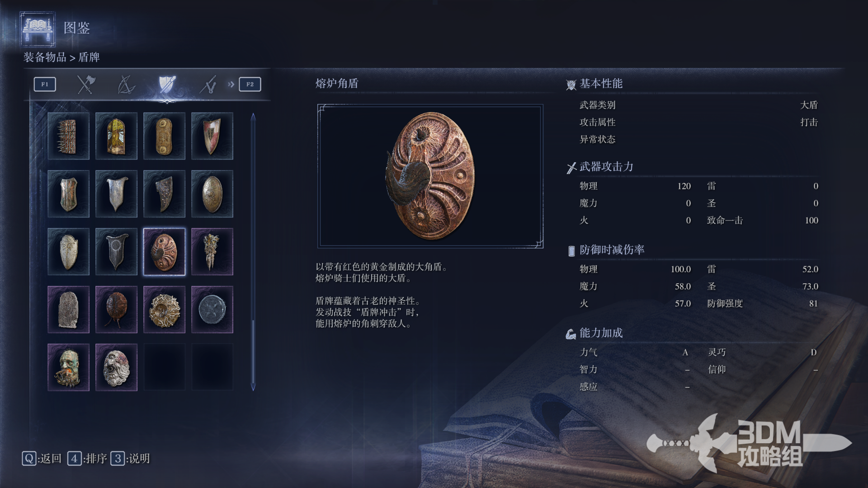Select the golden thorny round shield
Viewport: 868px width, 488px height.
point(164,310)
